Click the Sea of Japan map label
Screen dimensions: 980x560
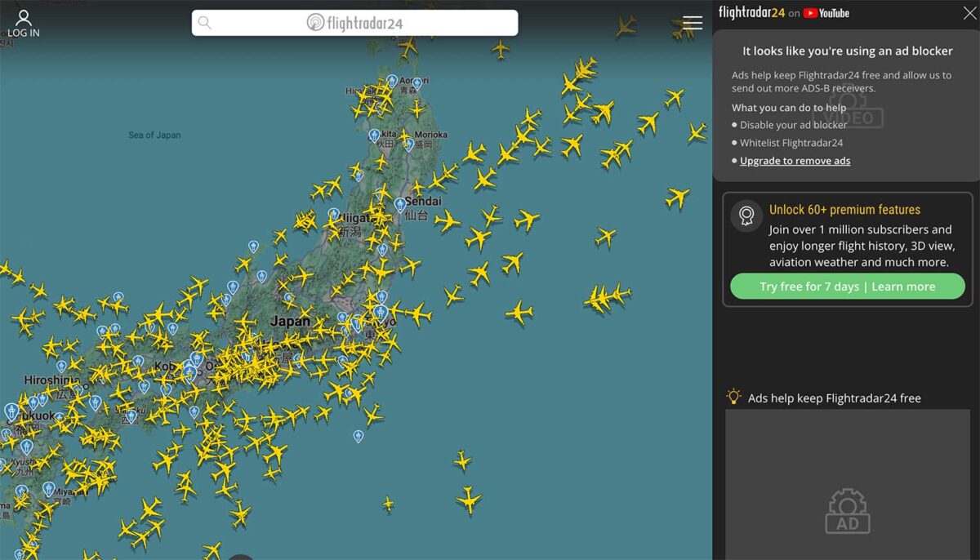[x=154, y=136]
